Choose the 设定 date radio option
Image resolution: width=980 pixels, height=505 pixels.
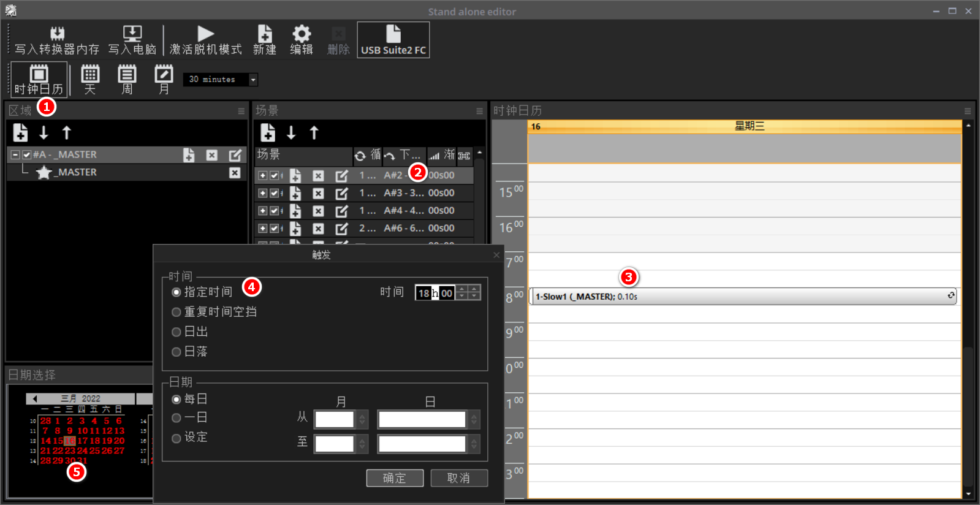(177, 438)
